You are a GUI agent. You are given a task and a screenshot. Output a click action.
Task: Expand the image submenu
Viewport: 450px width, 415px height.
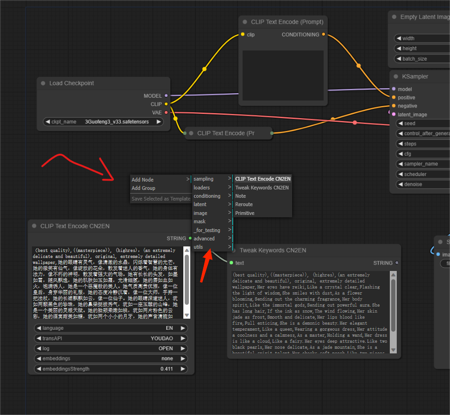pos(212,213)
